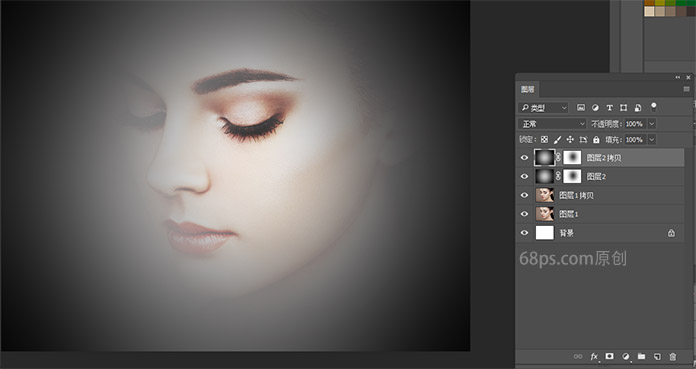Select layer name 图层2
Image resolution: width=696 pixels, height=369 pixels.
[596, 176]
